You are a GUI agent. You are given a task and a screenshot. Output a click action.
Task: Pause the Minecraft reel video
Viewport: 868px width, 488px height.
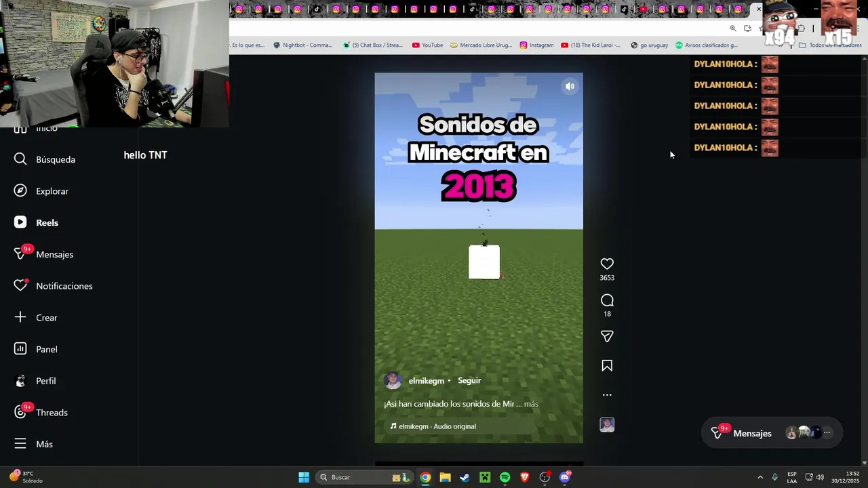pos(479,258)
